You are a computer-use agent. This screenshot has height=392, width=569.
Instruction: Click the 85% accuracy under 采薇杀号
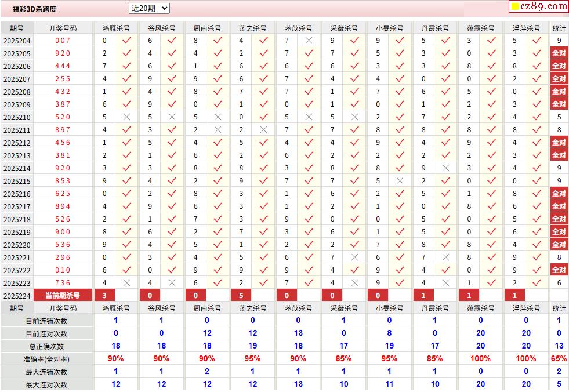coord(343,358)
